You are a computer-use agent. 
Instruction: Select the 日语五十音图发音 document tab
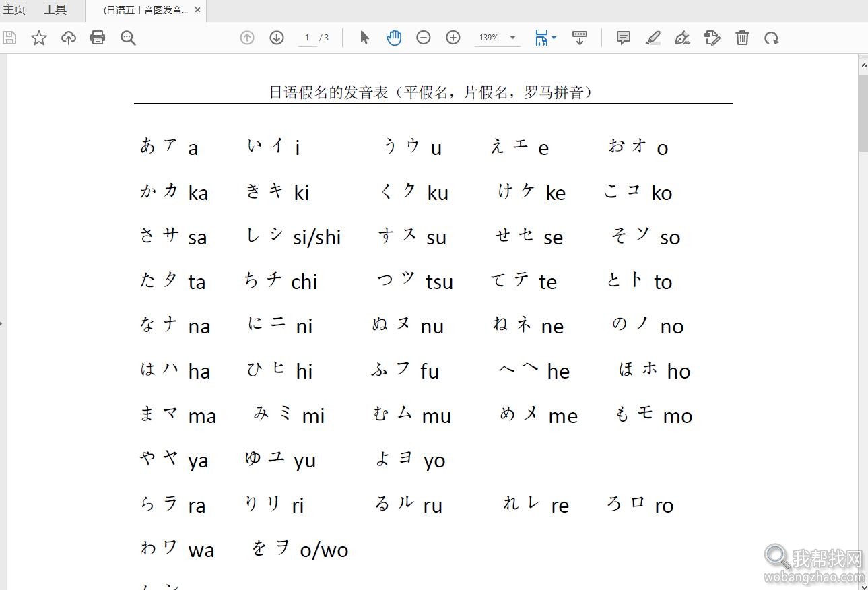click(x=146, y=10)
